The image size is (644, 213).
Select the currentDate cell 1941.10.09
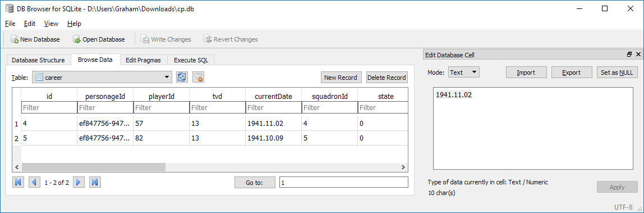[x=273, y=138]
